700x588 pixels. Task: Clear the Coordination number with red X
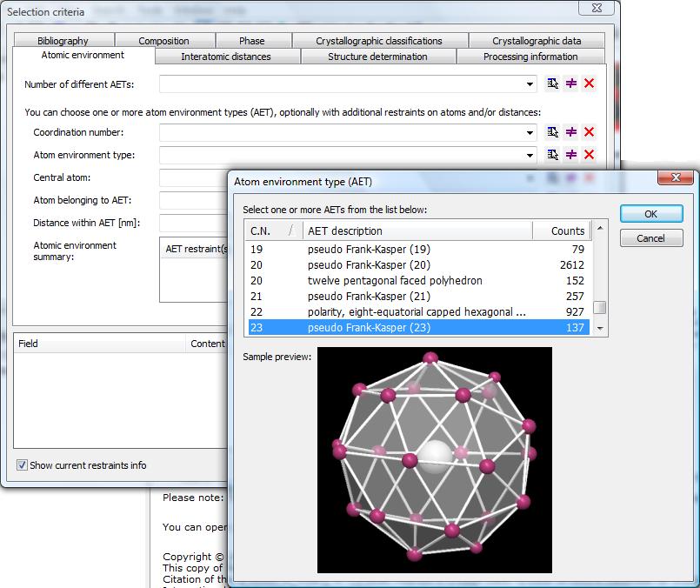pyautogui.click(x=590, y=132)
